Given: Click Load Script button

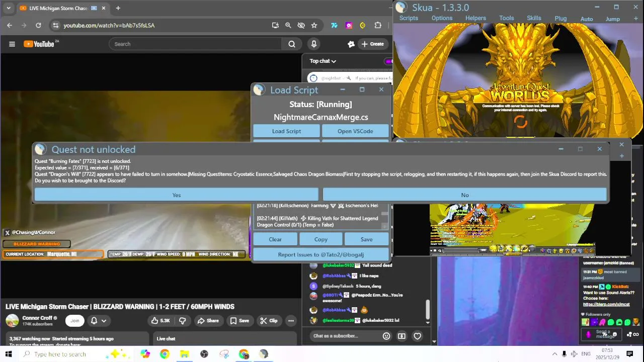Looking at the screenshot, I should pos(286,131).
